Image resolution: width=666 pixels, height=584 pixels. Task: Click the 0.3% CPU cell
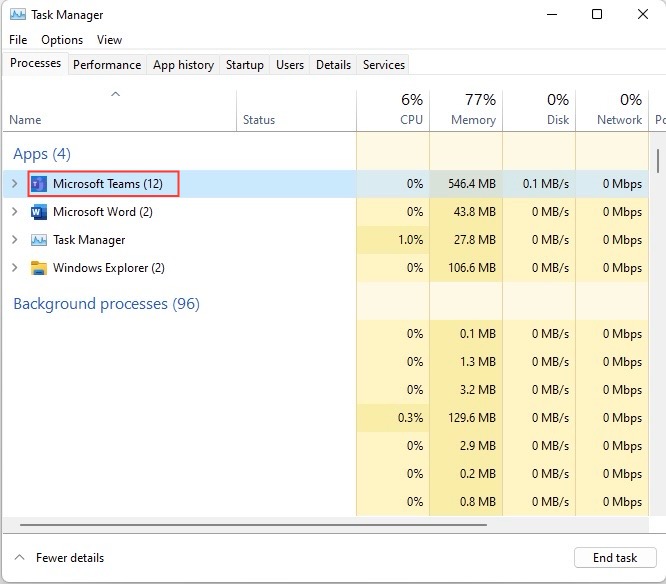point(393,418)
